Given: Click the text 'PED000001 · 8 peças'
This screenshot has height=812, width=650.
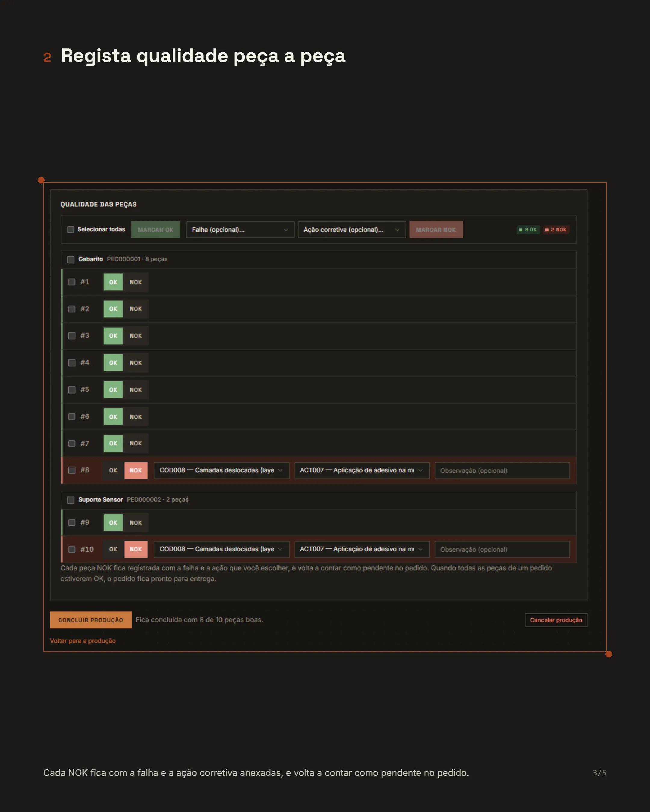Looking at the screenshot, I should coord(137,259).
